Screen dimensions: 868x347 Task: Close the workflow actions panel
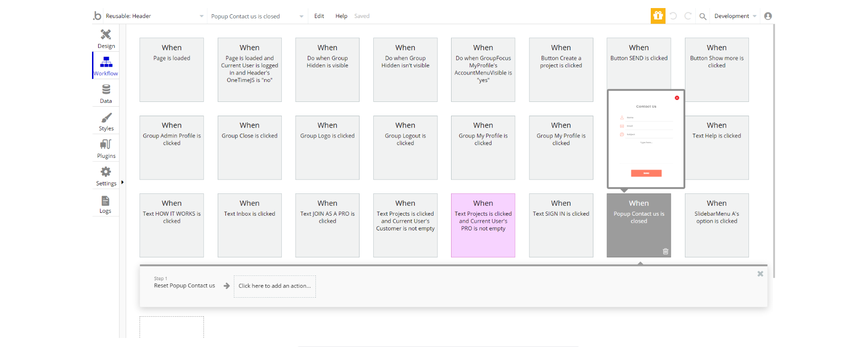(x=760, y=274)
